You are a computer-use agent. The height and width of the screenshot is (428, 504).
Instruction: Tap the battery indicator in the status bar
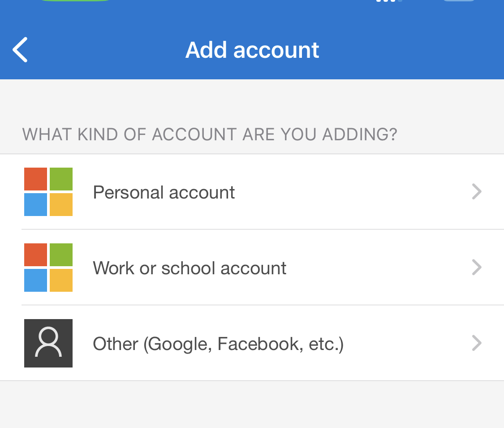[458, 1]
